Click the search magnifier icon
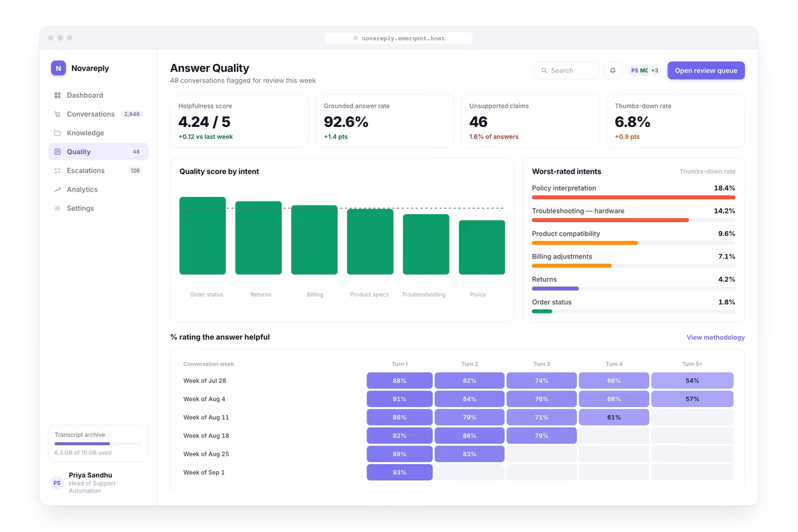 coord(545,70)
